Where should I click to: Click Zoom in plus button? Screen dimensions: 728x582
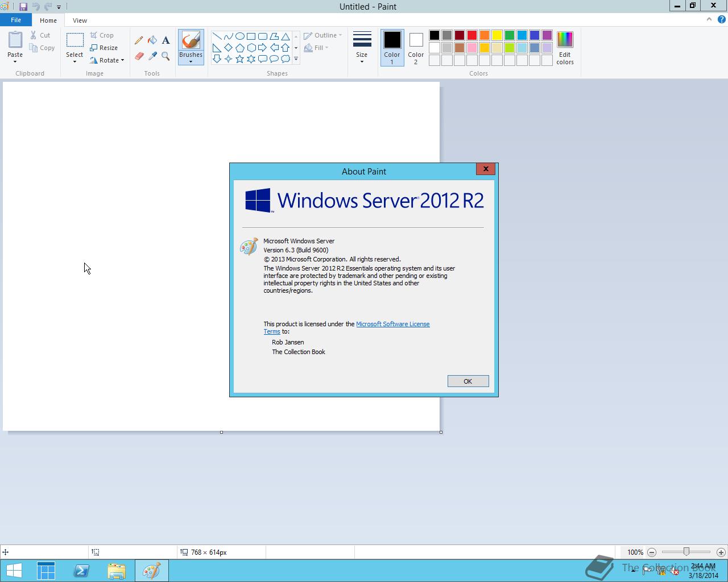(x=721, y=552)
